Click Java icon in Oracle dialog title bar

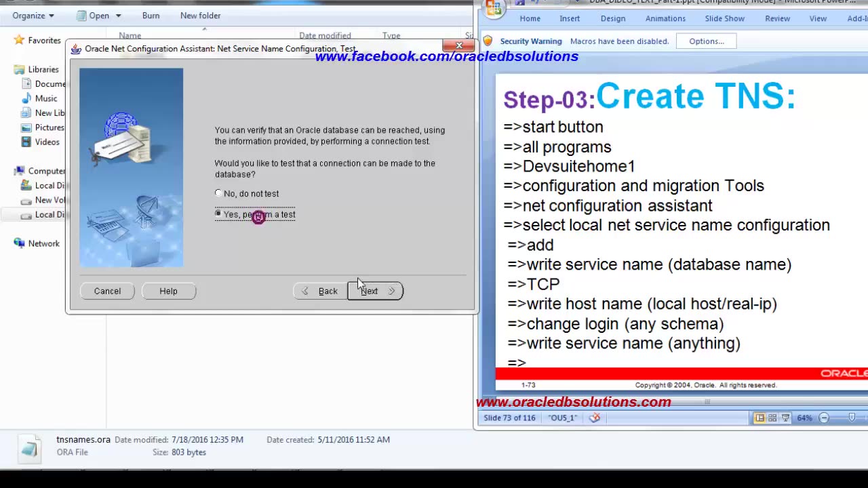tap(76, 49)
